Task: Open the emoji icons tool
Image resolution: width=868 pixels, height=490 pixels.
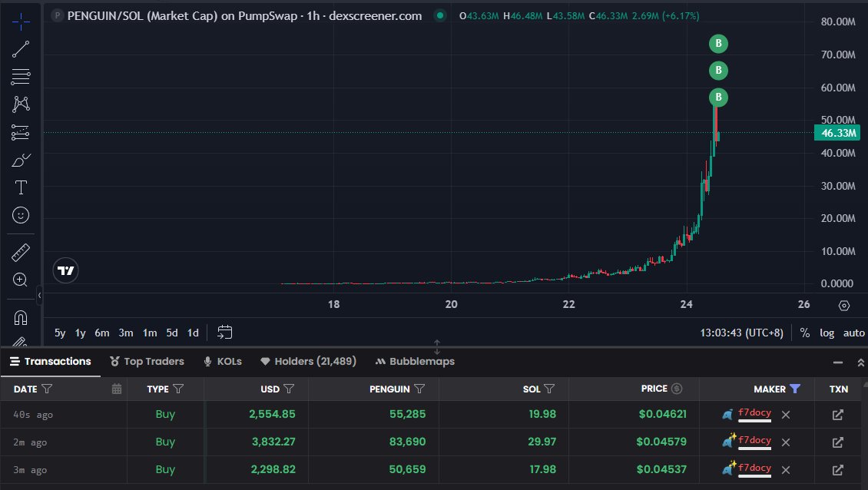Action: pyautogui.click(x=21, y=215)
